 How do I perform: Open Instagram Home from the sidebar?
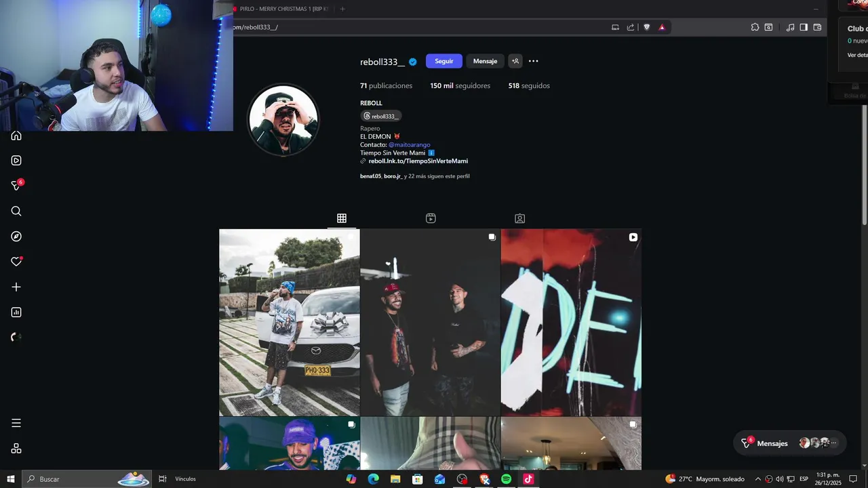pyautogui.click(x=16, y=136)
